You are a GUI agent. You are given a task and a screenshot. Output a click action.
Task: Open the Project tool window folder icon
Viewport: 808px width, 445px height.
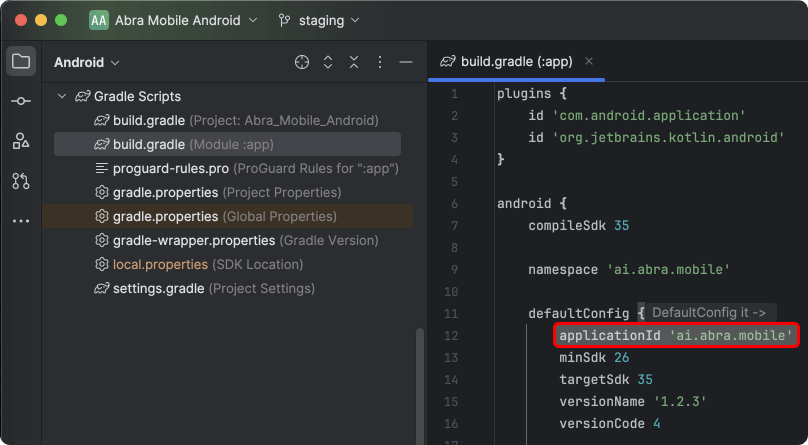(21, 62)
